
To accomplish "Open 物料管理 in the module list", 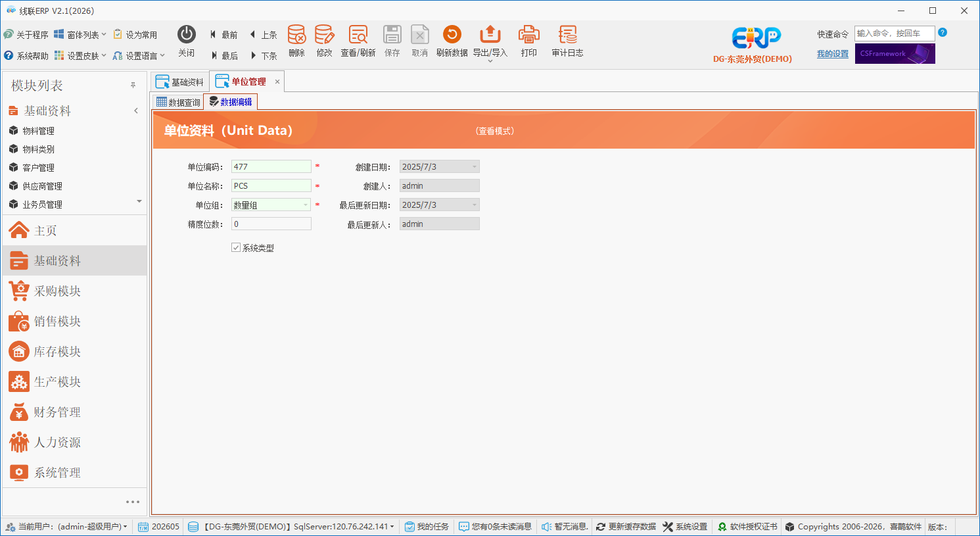I will pyautogui.click(x=38, y=131).
